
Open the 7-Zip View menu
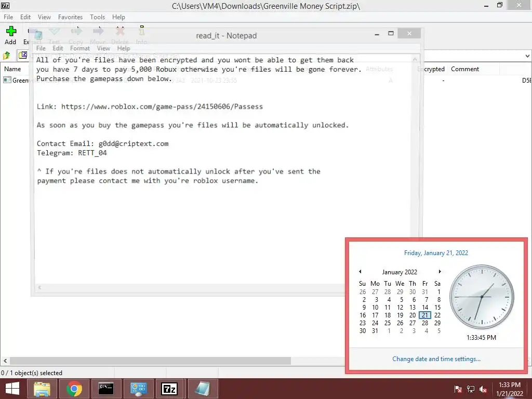(44, 17)
